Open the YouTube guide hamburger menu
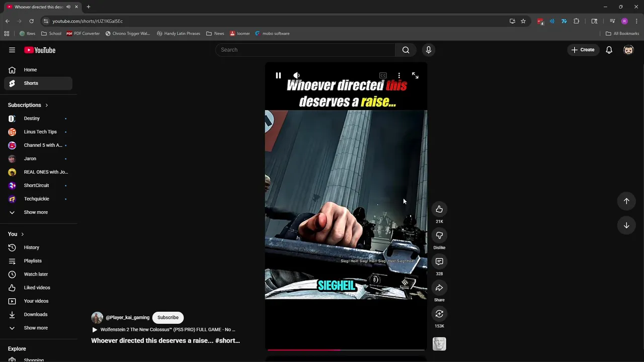 tap(12, 50)
